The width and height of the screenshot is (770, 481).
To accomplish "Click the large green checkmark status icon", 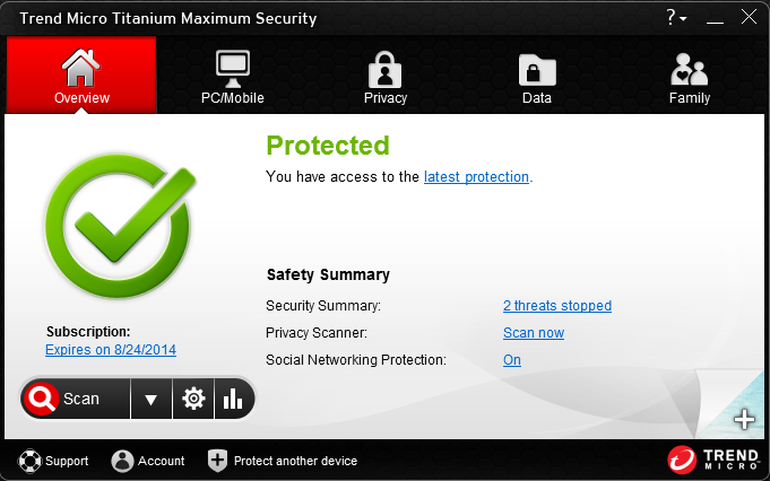I will pos(120,226).
